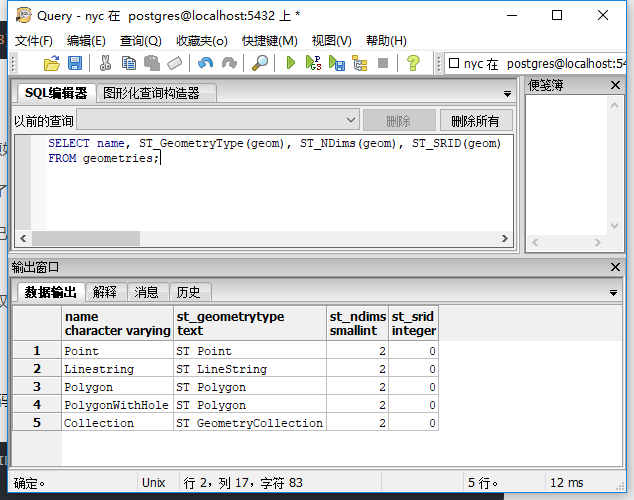Show the explain query plan icon
Image resolution: width=634 pixels, height=500 pixels.
tap(359, 63)
